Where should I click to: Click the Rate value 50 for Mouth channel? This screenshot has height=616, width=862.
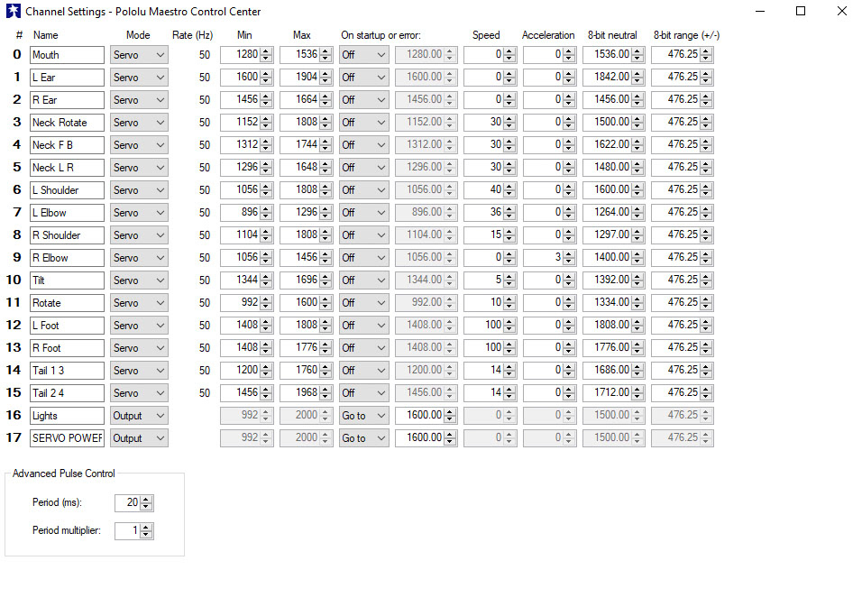tap(205, 55)
